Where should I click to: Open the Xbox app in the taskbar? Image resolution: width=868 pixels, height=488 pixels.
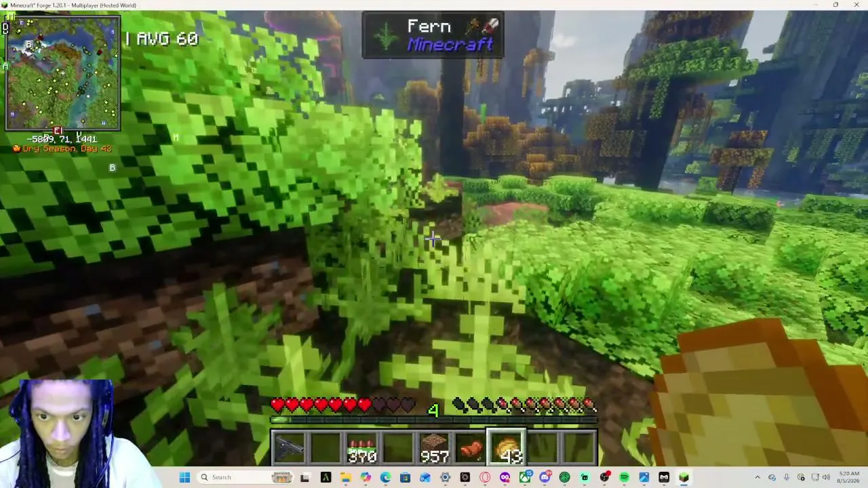coord(525,477)
